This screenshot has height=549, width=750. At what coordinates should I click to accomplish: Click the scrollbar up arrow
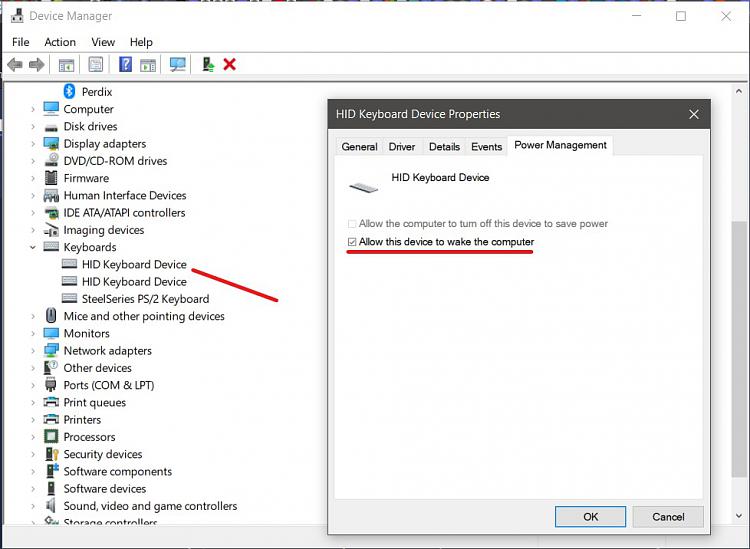pyautogui.click(x=739, y=91)
